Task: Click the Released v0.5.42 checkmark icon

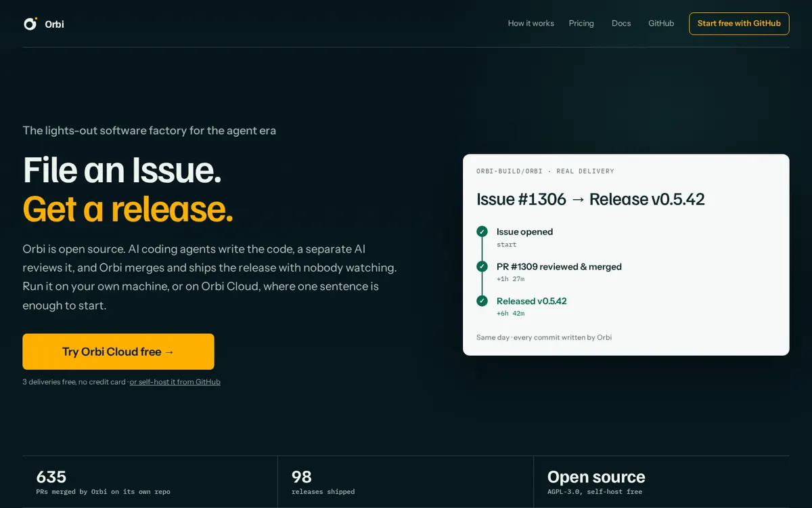Action: 482,301
